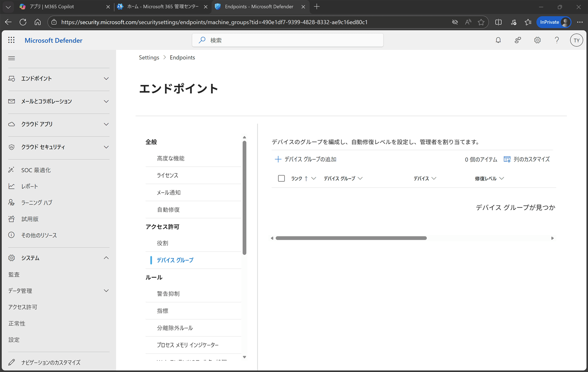This screenshot has width=588, height=372.
Task: Click the Settings breadcrumb link
Action: coord(149,58)
